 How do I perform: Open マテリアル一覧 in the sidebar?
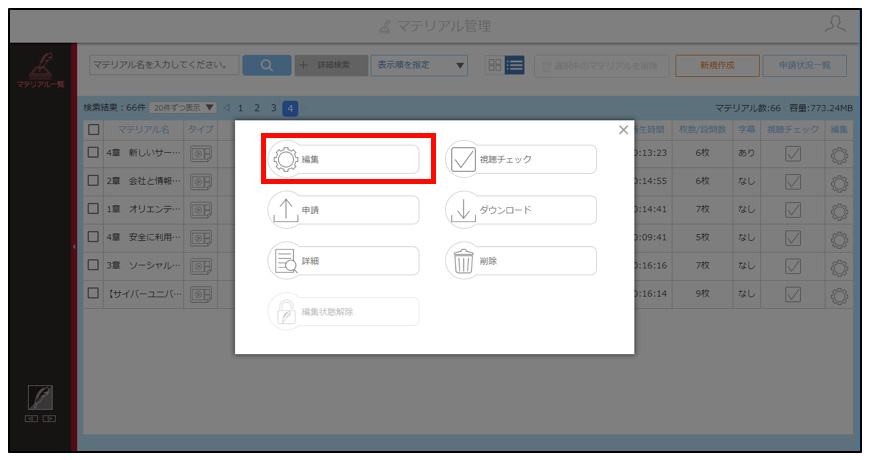(41, 71)
